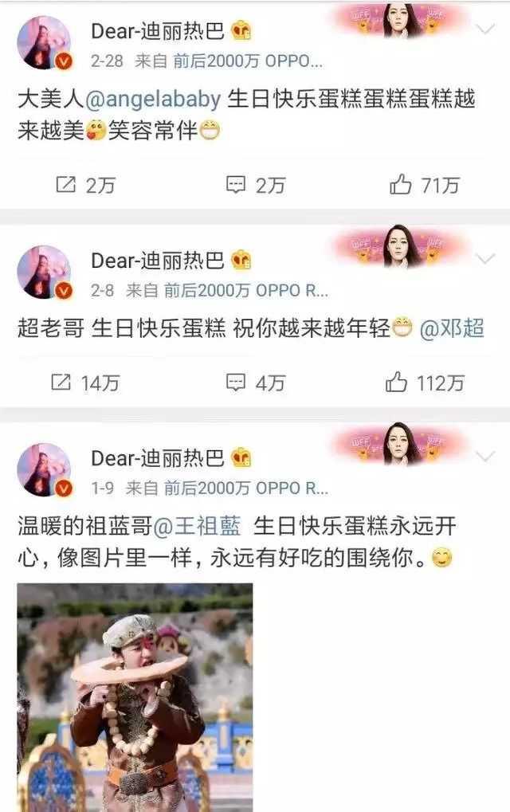Open the @angelababy mention link
This screenshot has width=510, height=812.
pos(153,99)
